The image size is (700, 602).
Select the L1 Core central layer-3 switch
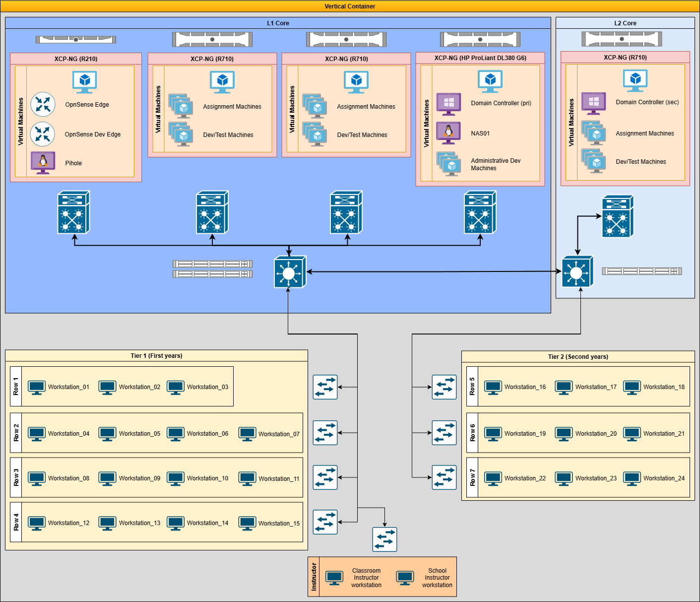[x=290, y=271]
